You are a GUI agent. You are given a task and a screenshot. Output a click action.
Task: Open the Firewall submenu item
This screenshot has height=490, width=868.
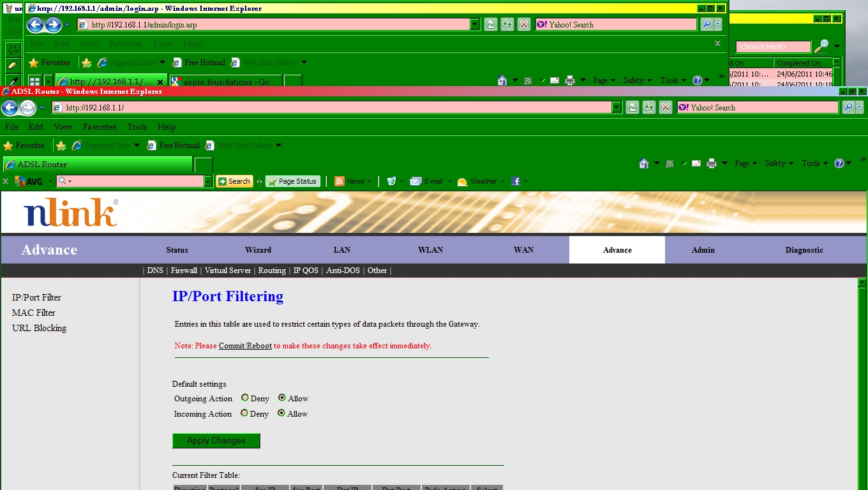click(x=184, y=271)
